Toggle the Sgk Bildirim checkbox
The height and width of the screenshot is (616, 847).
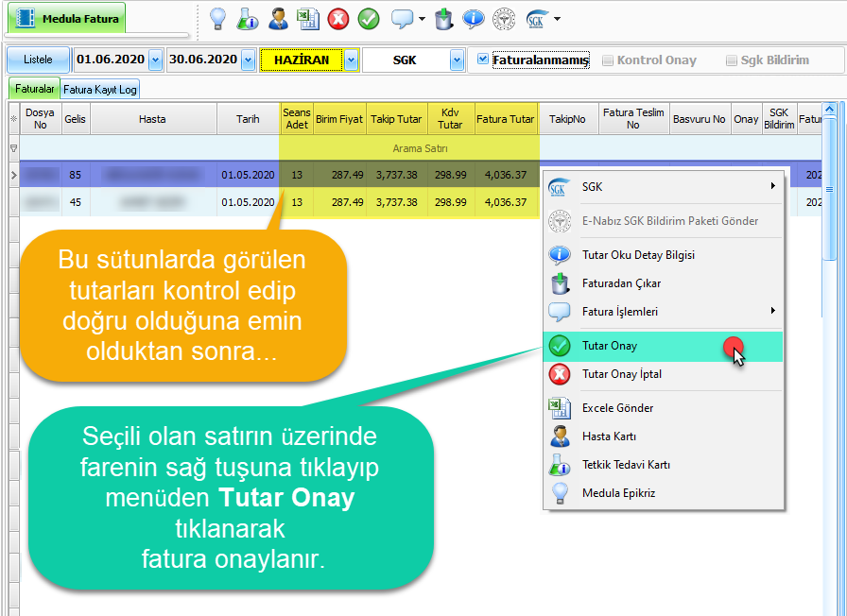pyautogui.click(x=732, y=60)
